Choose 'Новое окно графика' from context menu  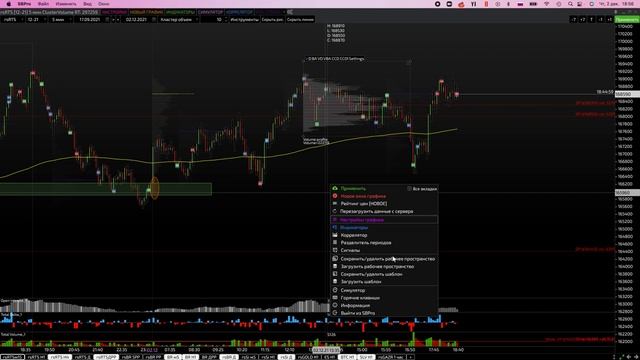363,196
